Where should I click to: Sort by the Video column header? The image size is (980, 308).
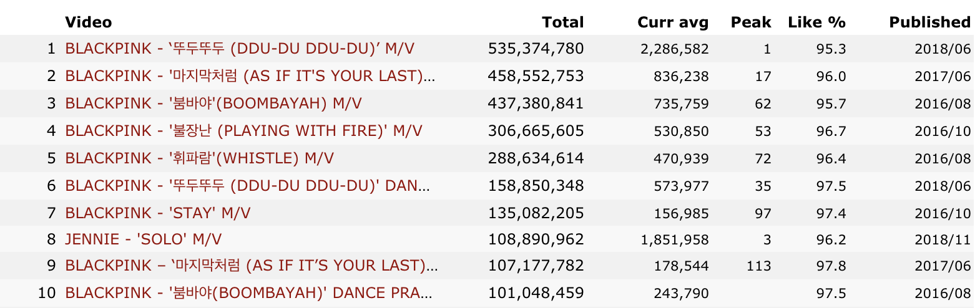[89, 22]
